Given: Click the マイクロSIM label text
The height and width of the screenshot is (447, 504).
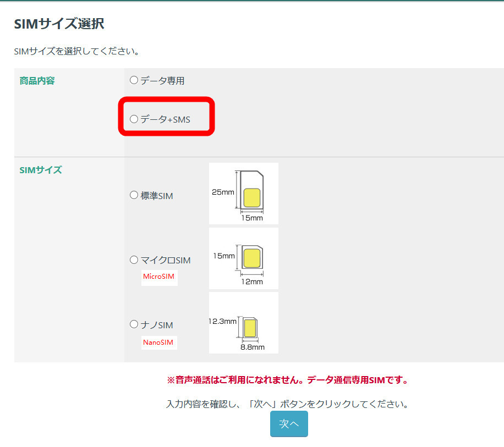Looking at the screenshot, I should click(166, 260).
